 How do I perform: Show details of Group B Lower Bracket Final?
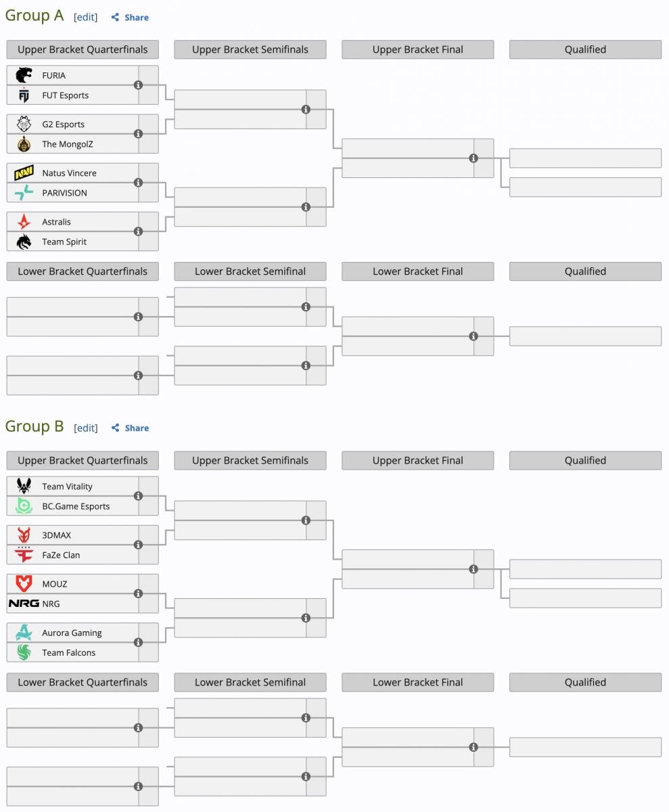474,747
